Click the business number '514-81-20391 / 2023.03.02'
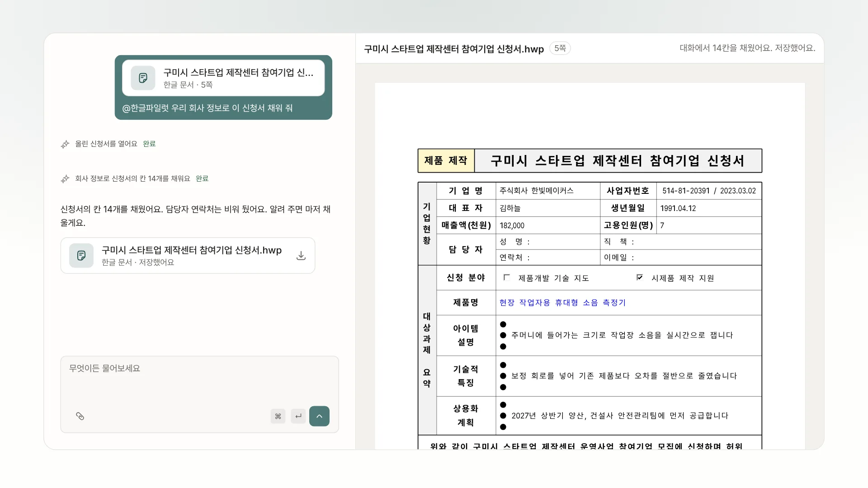Image resolution: width=868 pixels, height=488 pixels. click(x=709, y=191)
